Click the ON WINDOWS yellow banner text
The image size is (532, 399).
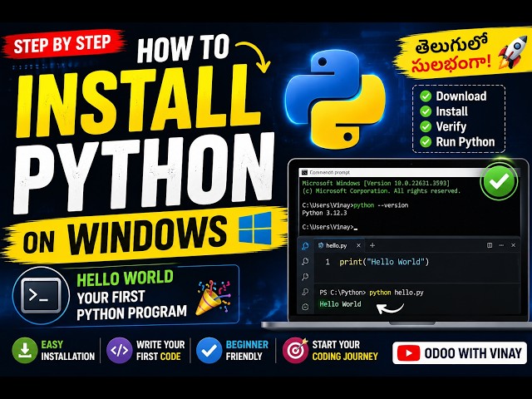pos(124,236)
